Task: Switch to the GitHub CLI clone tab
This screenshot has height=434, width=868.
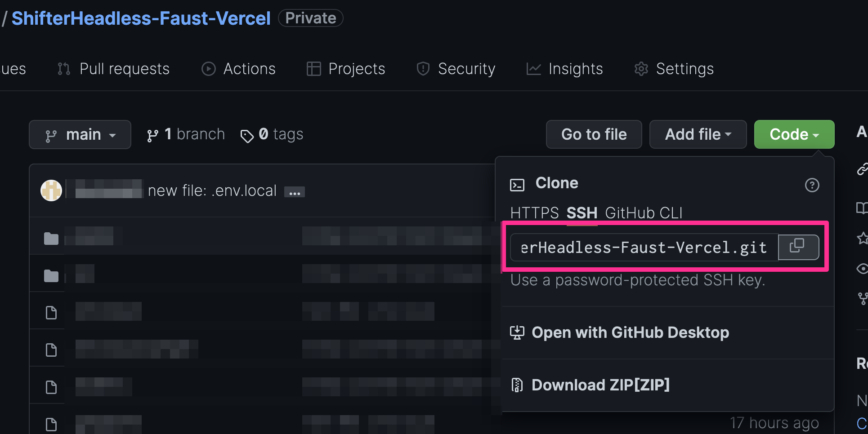Action: (644, 213)
